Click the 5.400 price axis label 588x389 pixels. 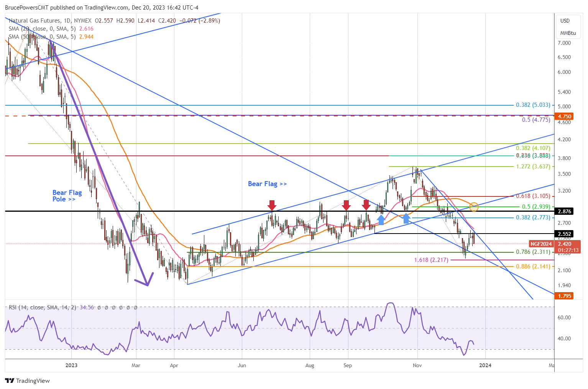564,92
